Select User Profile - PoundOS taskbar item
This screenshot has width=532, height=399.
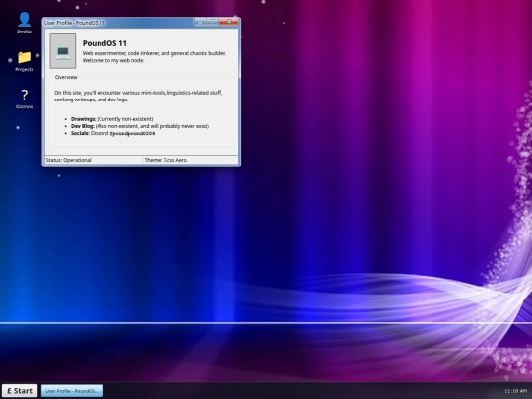(x=72, y=390)
